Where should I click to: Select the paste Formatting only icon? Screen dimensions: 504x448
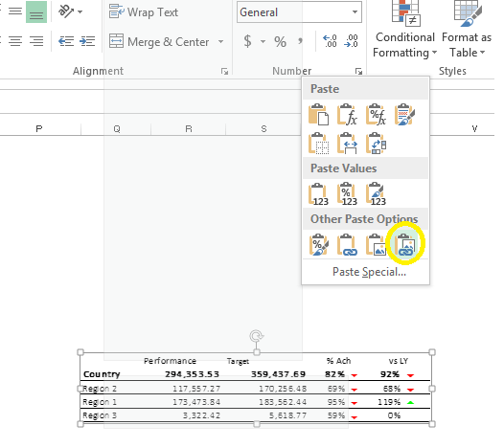pyautogui.click(x=318, y=244)
